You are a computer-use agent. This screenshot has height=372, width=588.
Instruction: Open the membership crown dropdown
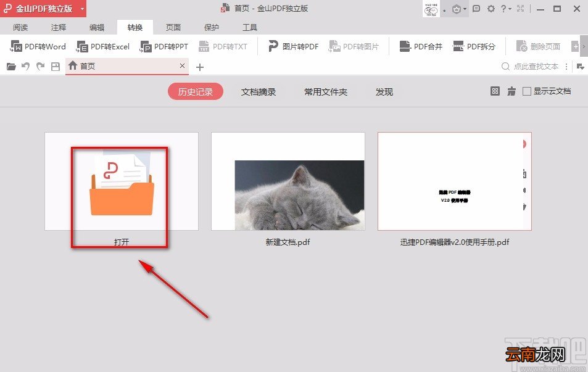pyautogui.click(x=458, y=9)
